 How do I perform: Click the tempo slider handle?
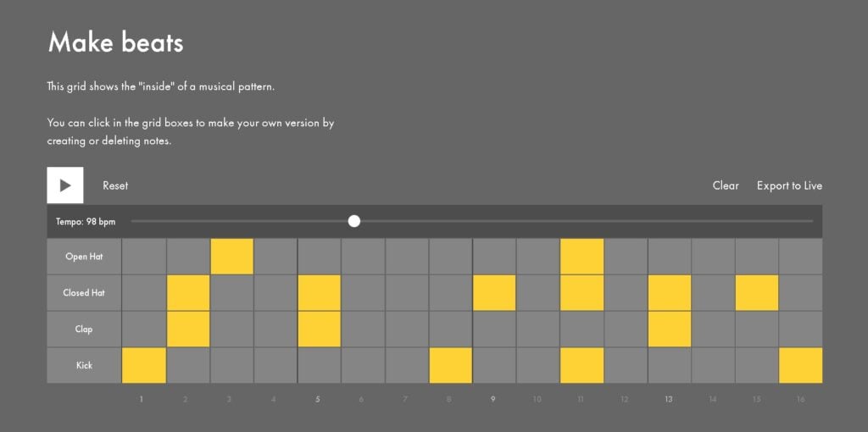coord(354,221)
